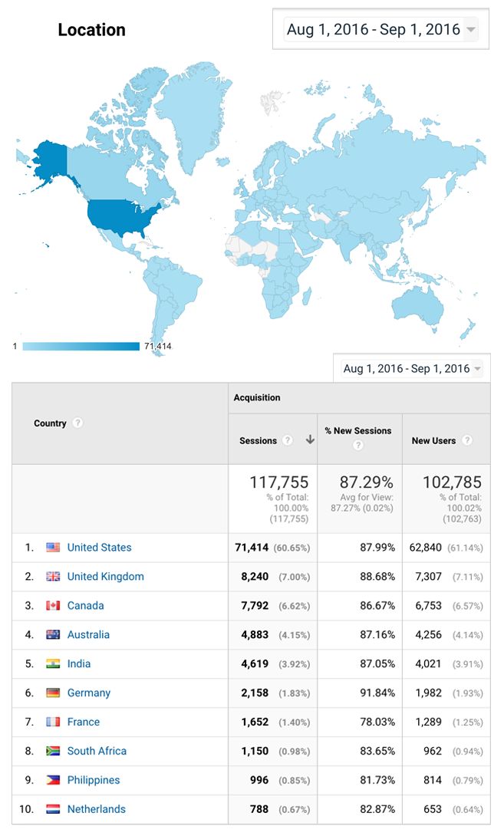Open the Philippines country link
Screen dimensions: 504x836
pyautogui.click(x=94, y=780)
